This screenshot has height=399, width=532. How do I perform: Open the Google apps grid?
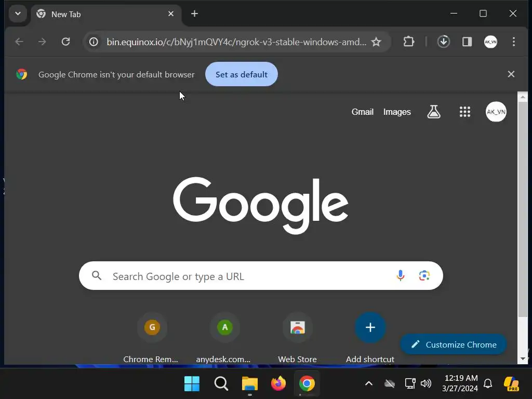tap(465, 112)
